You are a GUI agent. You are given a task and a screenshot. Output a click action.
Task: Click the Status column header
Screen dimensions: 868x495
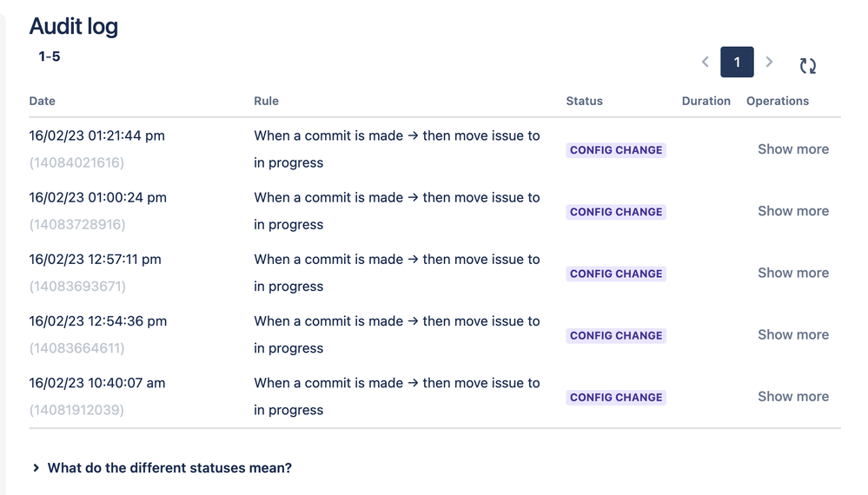tap(584, 102)
